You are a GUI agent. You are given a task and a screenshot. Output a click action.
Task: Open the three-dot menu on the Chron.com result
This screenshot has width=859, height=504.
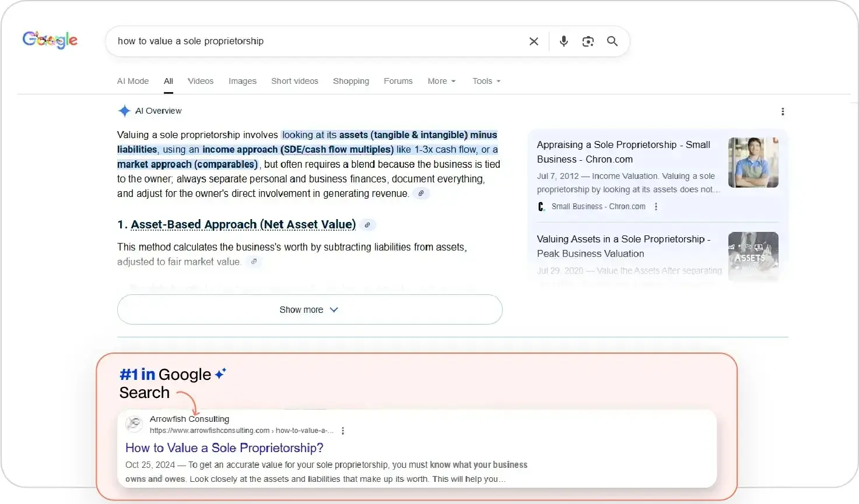click(x=656, y=206)
